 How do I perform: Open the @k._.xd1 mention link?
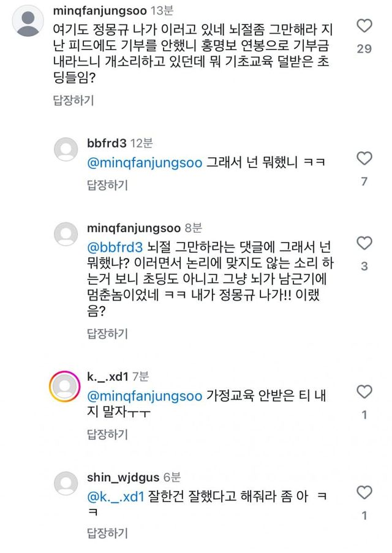coord(115,497)
